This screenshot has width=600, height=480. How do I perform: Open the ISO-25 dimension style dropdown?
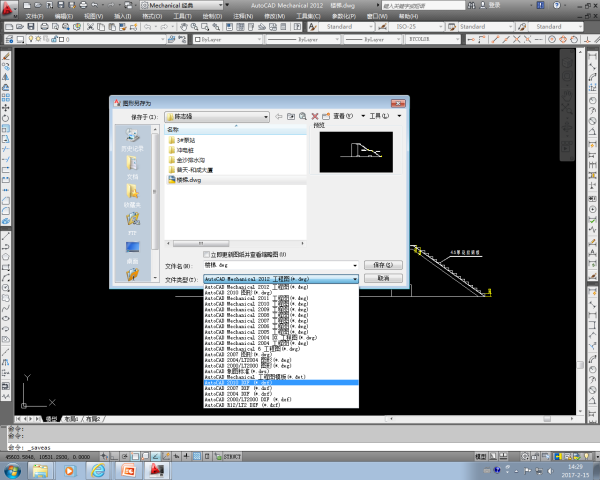[x=416, y=26]
